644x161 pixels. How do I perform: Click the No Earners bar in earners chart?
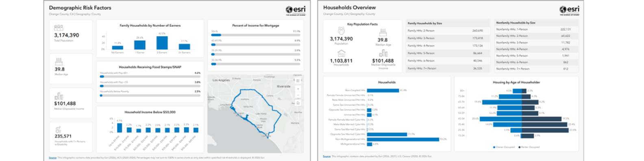[x=117, y=48]
